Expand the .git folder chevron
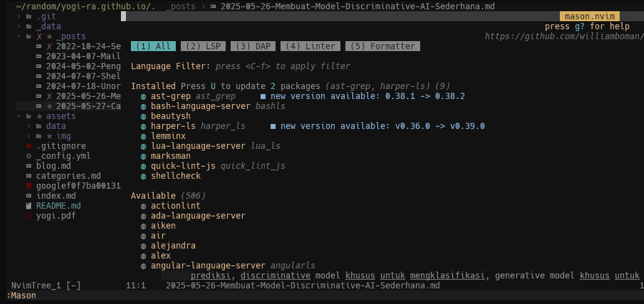644x304 pixels. pyautogui.click(x=19, y=17)
